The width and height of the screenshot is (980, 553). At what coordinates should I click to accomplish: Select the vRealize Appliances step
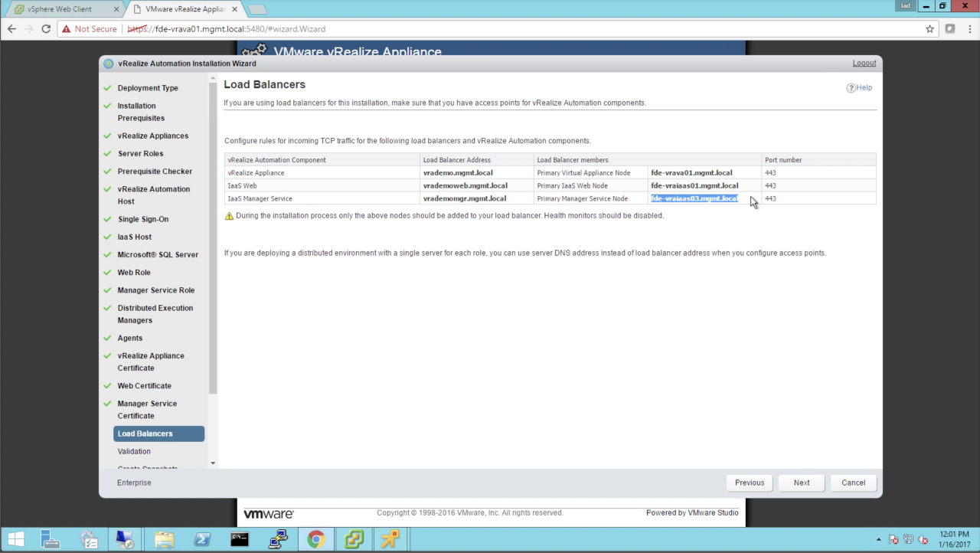tap(153, 136)
